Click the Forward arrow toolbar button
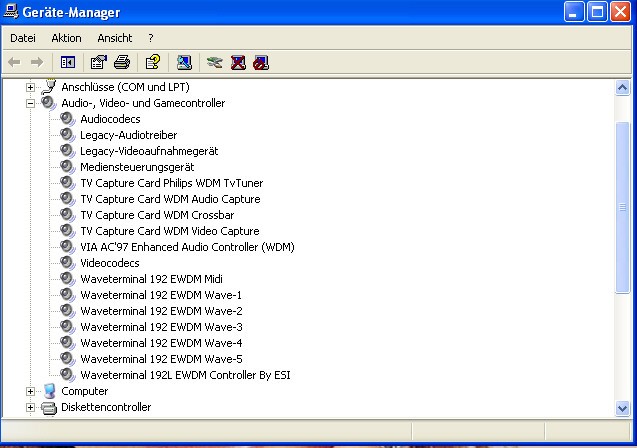Viewport: 637px width, 448px height. [x=37, y=62]
